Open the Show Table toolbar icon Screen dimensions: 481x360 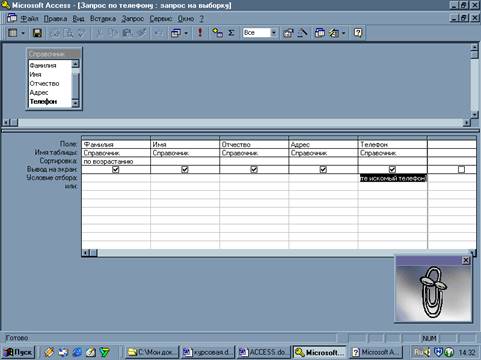[x=217, y=33]
